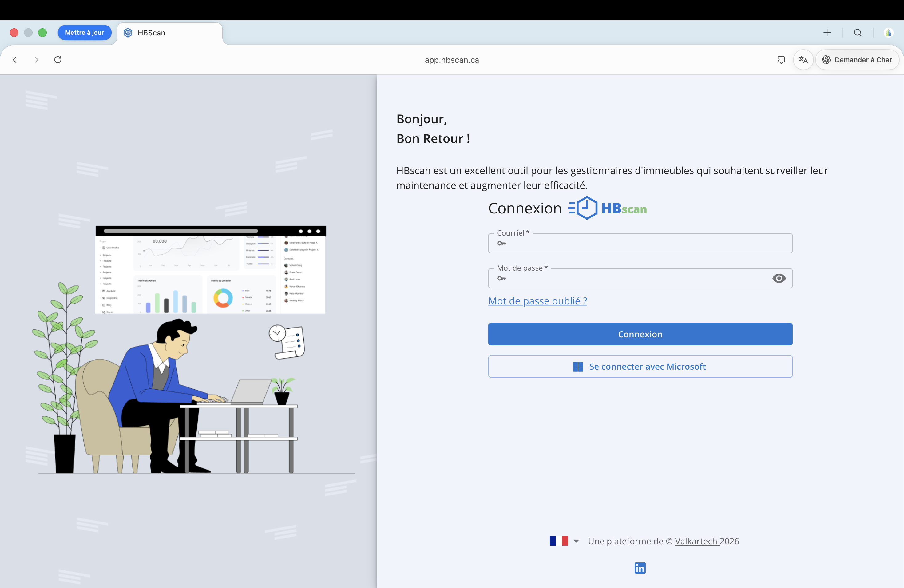Focus the Mot de passe input field

click(x=640, y=278)
